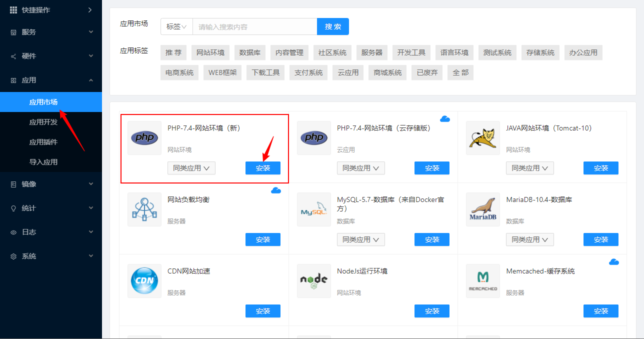Filter apps by 社区系统 tag
The width and height of the screenshot is (644, 339).
tap(332, 52)
